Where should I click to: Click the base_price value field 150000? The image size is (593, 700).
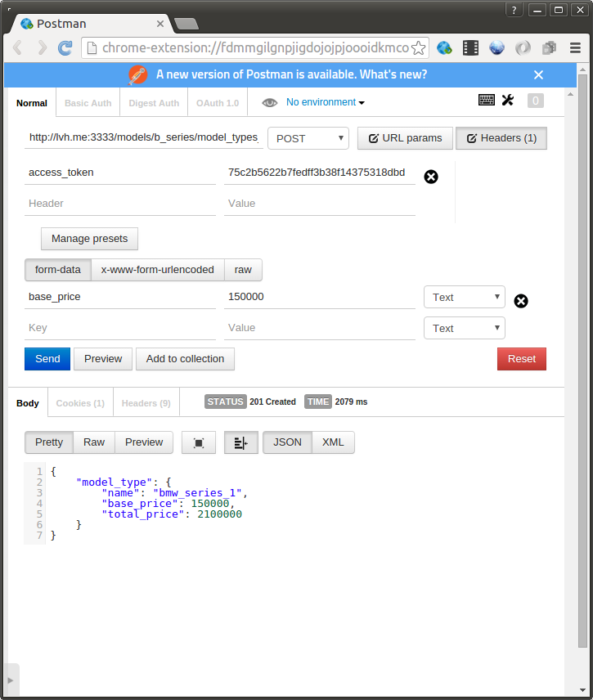320,297
